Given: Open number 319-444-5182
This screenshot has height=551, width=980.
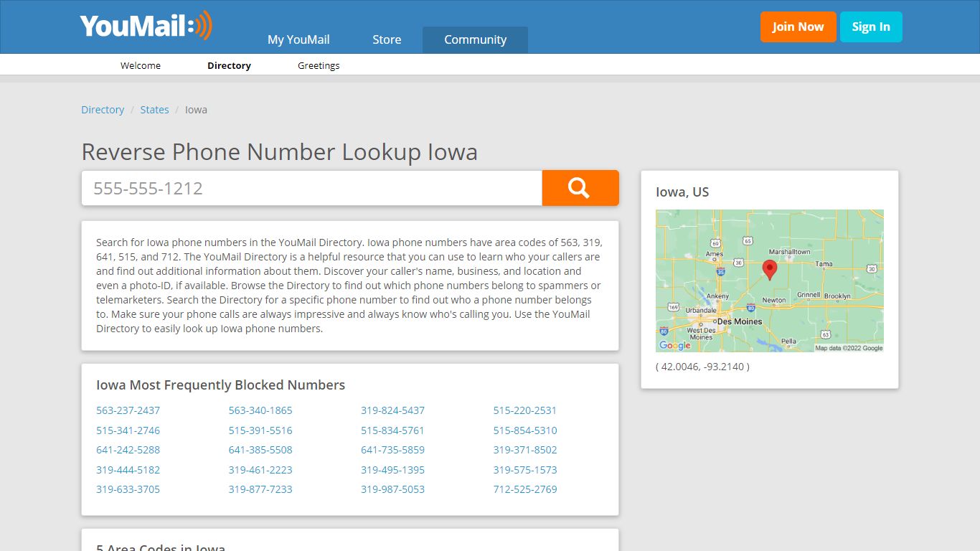Looking at the screenshot, I should [x=128, y=470].
